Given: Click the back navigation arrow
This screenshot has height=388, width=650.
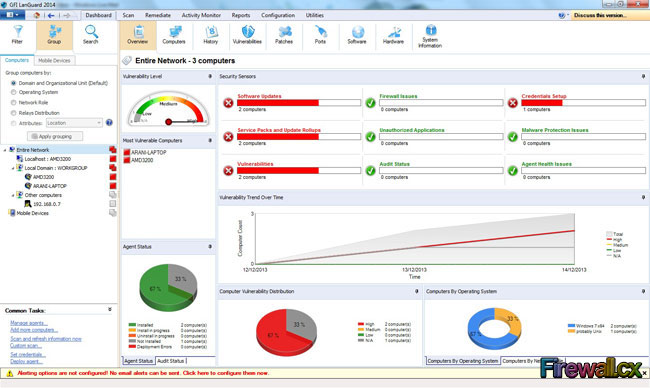Looking at the screenshot, I should point(51,15).
